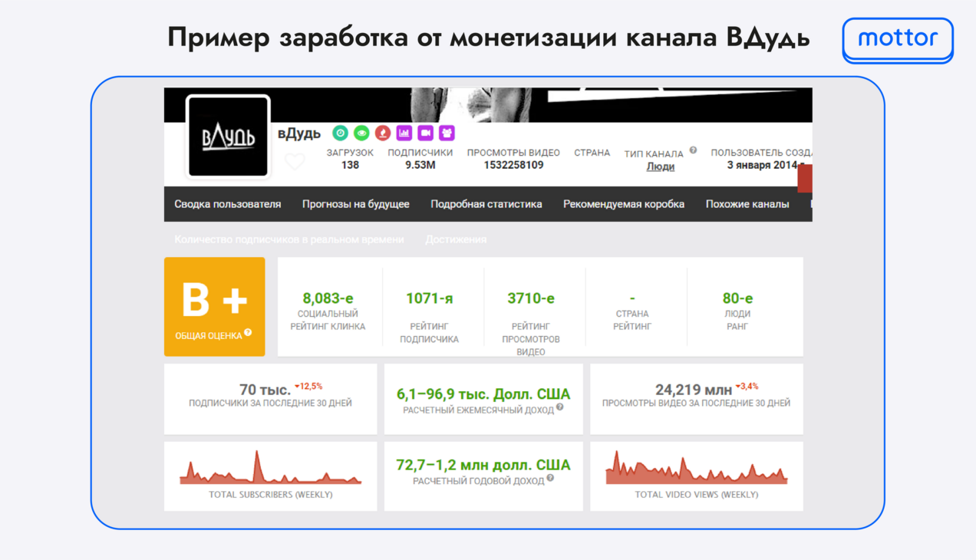
Task: Click the СТРАНА header label
Action: 592,153
